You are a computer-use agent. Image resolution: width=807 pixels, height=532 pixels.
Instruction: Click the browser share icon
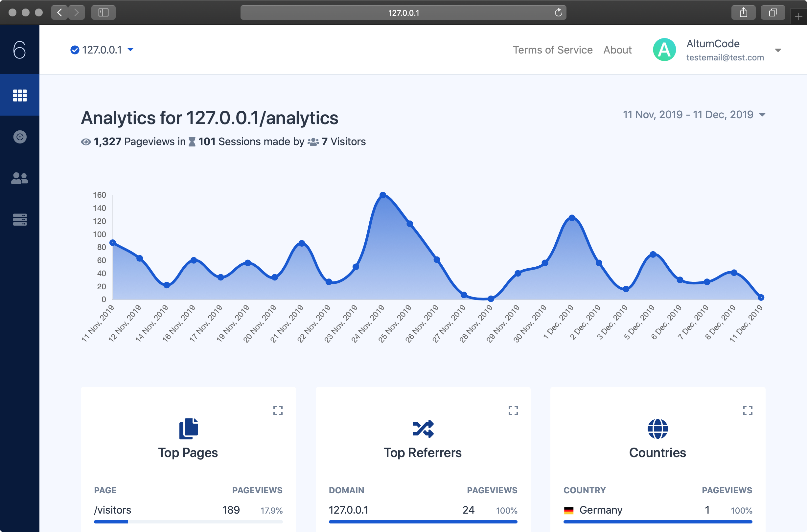(743, 12)
